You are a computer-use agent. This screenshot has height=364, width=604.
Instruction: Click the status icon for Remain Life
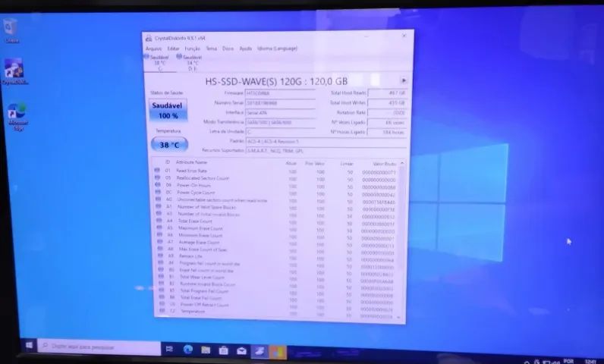(x=160, y=256)
